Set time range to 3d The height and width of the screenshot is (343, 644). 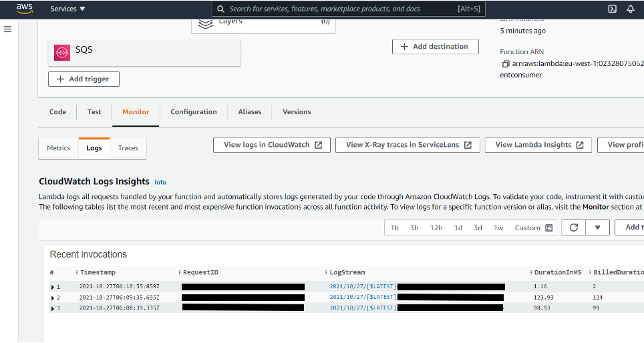[478, 228]
